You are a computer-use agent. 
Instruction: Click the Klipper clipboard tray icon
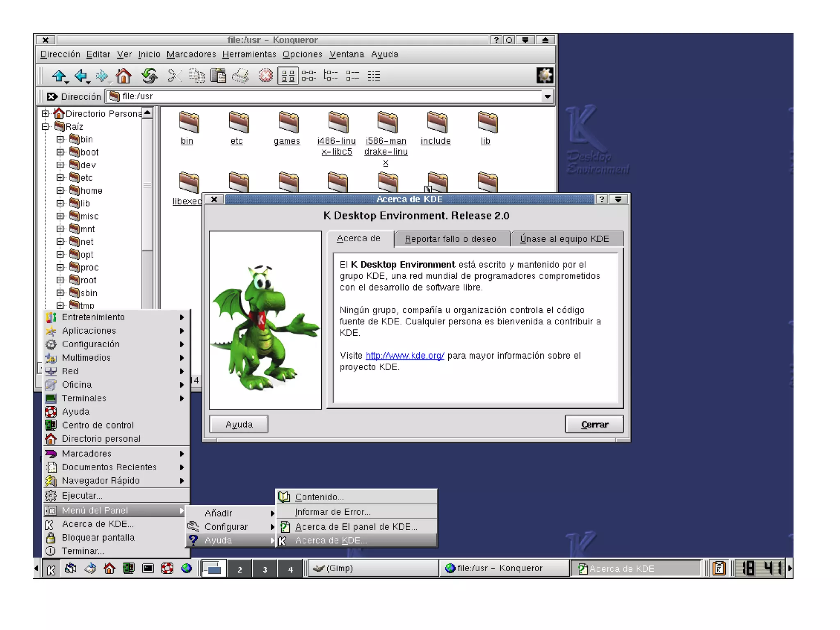tap(719, 568)
